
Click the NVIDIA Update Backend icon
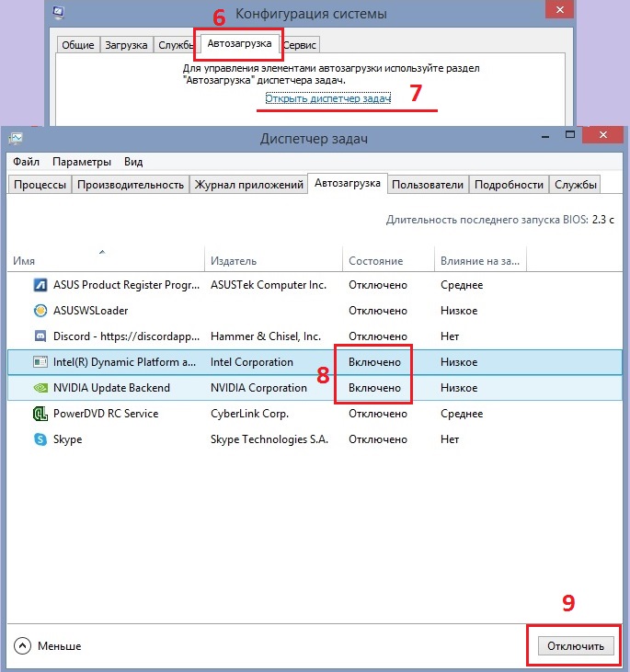click(x=40, y=388)
